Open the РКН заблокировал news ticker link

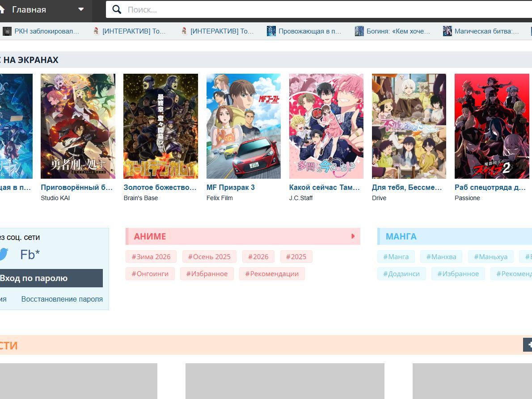(x=47, y=31)
